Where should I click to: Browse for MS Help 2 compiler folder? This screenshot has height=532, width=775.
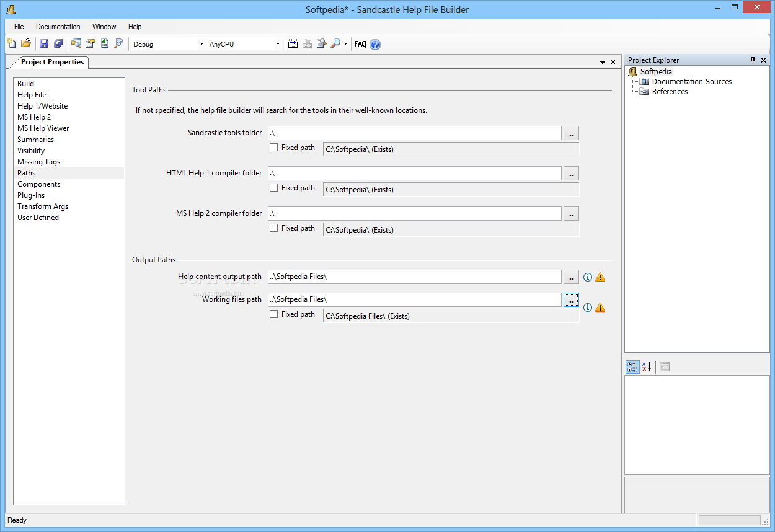(571, 213)
